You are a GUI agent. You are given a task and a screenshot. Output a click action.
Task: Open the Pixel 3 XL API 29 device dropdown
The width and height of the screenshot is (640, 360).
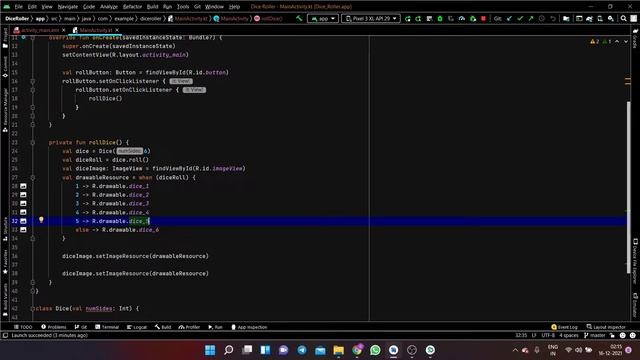tap(371, 18)
